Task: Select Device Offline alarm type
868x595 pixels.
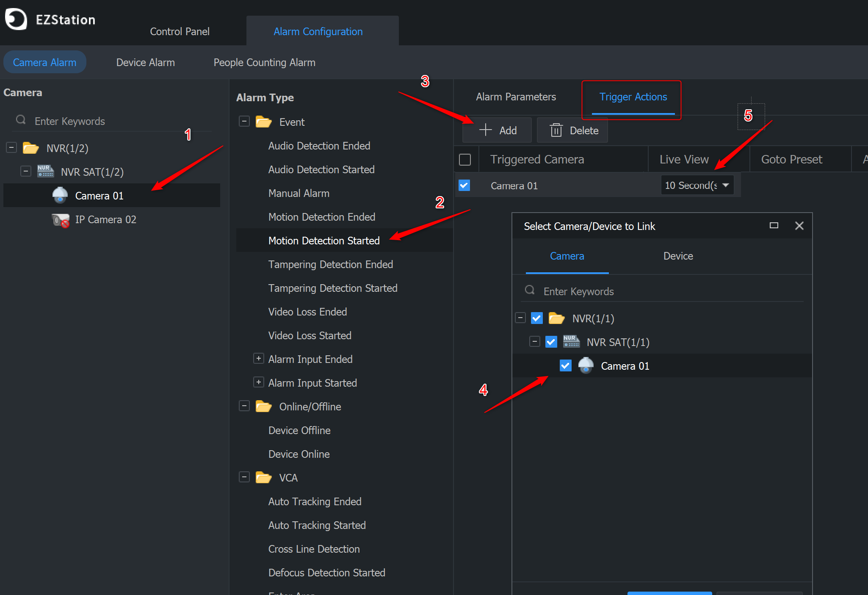Action: tap(299, 431)
